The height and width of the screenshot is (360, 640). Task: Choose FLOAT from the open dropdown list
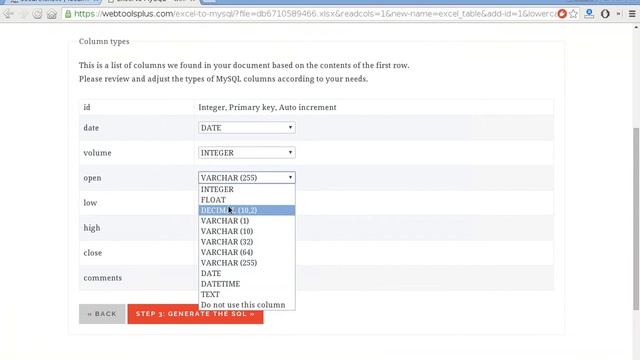point(247,200)
